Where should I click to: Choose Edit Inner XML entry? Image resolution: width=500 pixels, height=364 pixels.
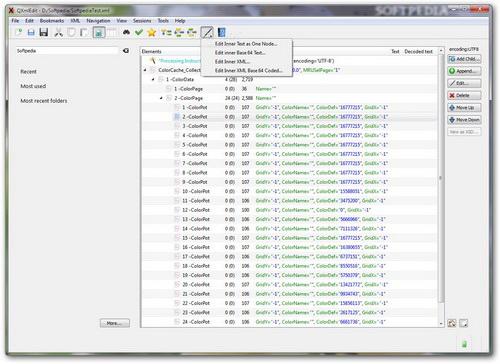[246, 62]
